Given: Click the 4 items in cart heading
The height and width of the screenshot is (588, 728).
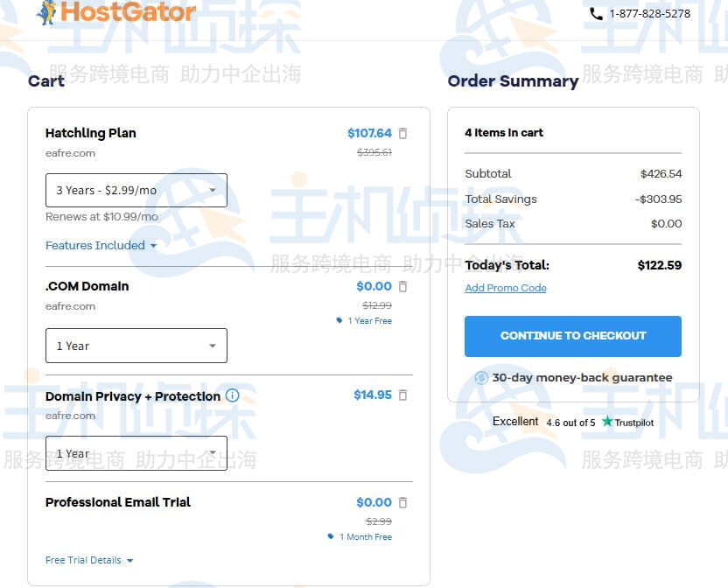Looking at the screenshot, I should (x=504, y=133).
